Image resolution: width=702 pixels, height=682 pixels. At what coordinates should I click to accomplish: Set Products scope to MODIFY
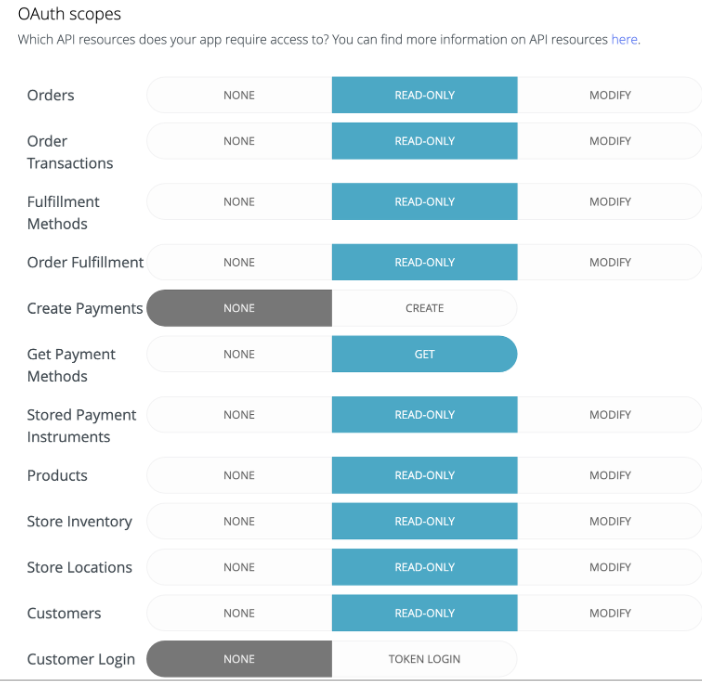(610, 475)
